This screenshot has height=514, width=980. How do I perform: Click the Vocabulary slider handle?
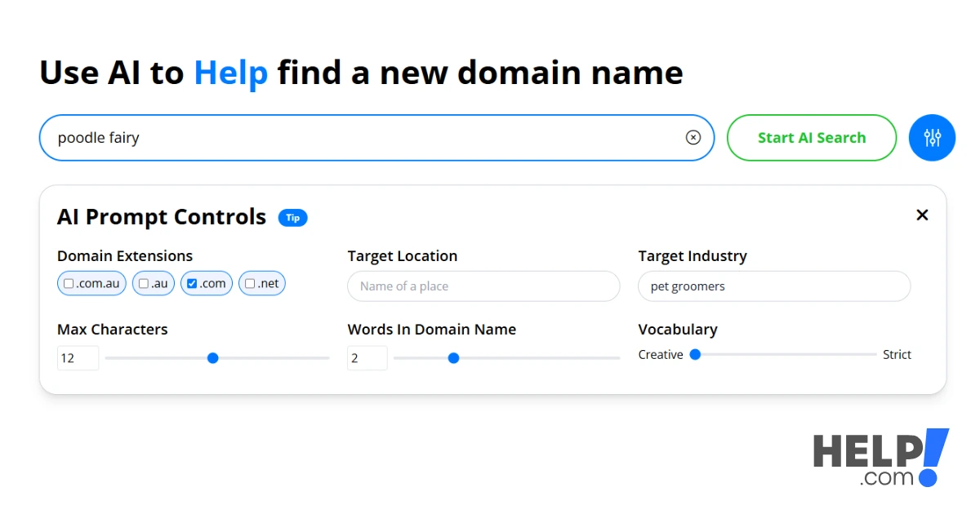[695, 354]
